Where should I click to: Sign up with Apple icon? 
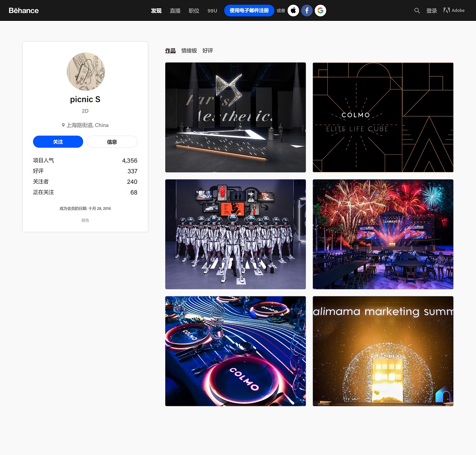(x=293, y=10)
